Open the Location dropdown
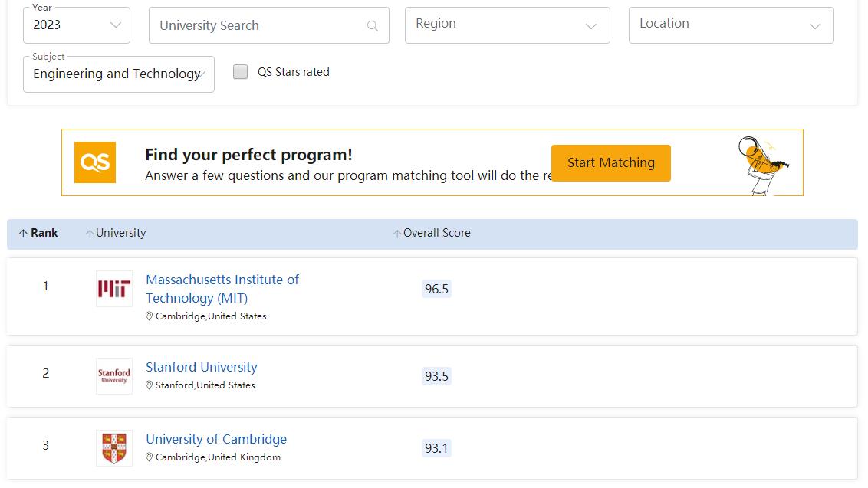The height and width of the screenshot is (488, 868). pos(730,25)
